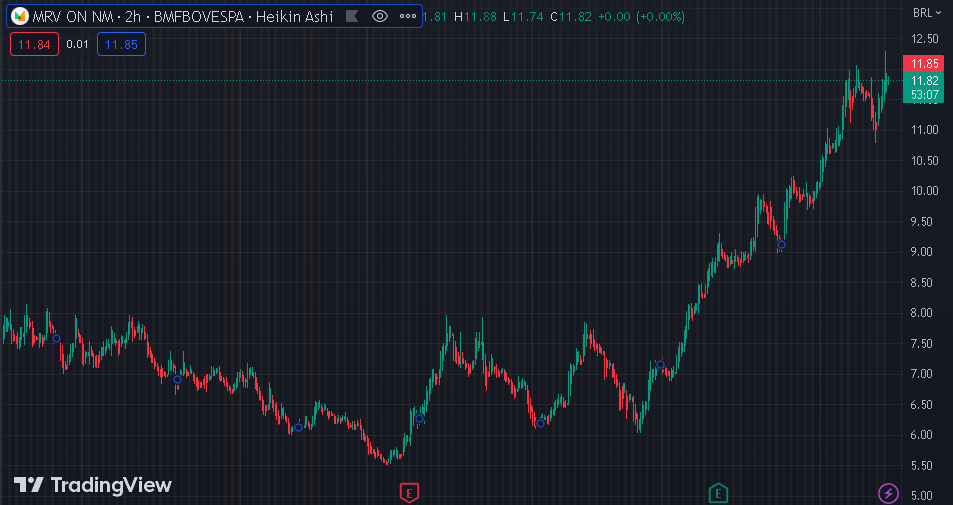This screenshot has height=505, width=953.
Task: Toggle symbol visibility with the eye icon
Action: (380, 16)
